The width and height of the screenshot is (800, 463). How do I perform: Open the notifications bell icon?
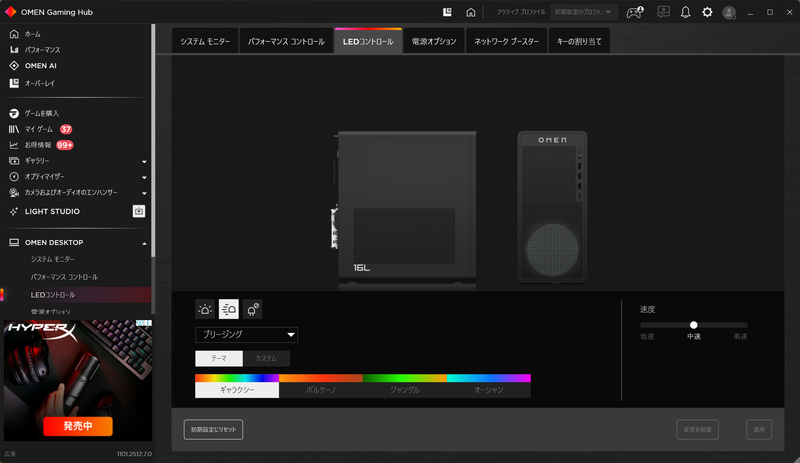click(x=685, y=12)
